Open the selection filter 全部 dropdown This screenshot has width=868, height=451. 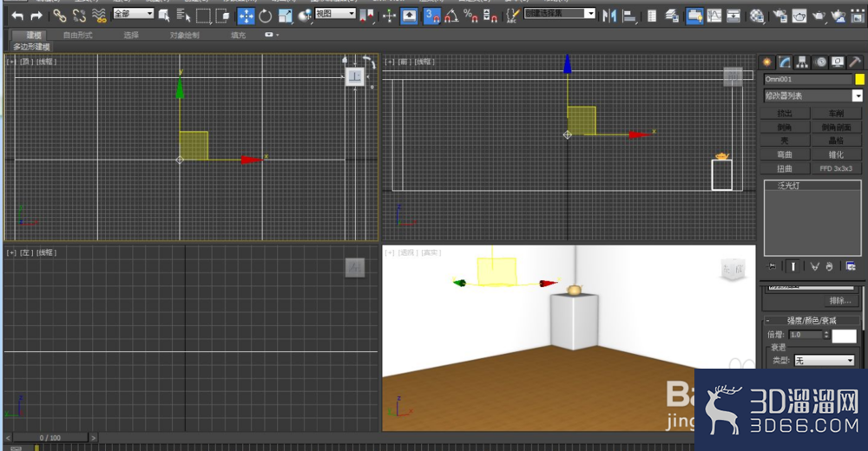click(133, 13)
